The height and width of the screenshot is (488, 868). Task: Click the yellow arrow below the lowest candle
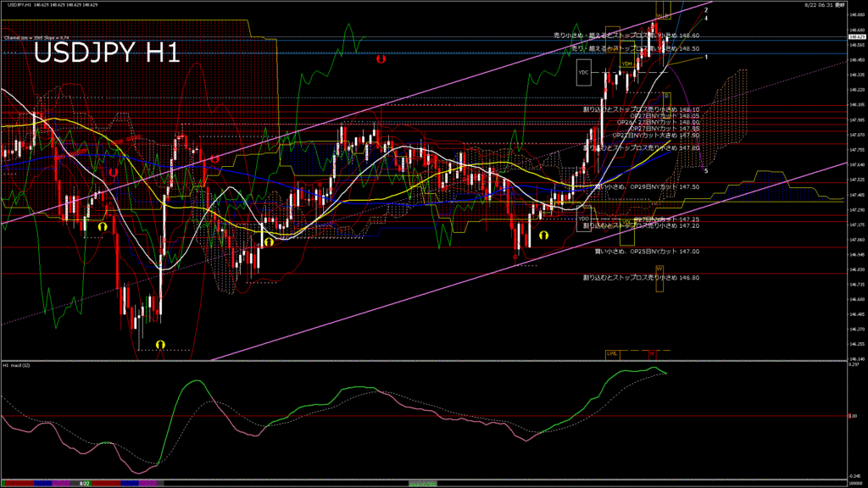click(159, 343)
